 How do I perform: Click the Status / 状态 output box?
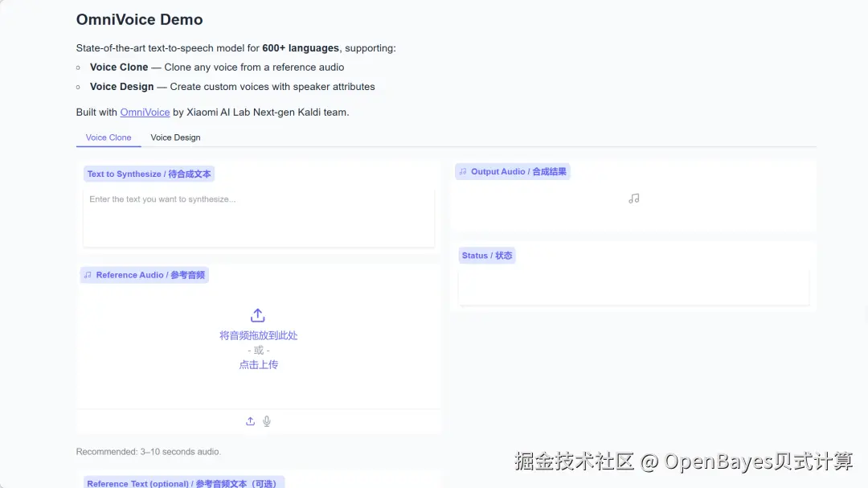(634, 287)
